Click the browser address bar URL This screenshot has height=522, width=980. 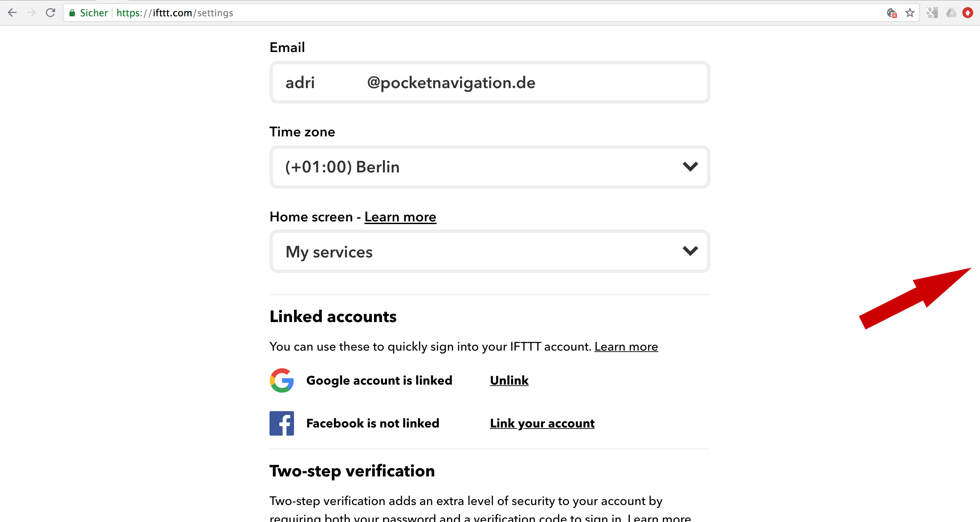point(175,13)
